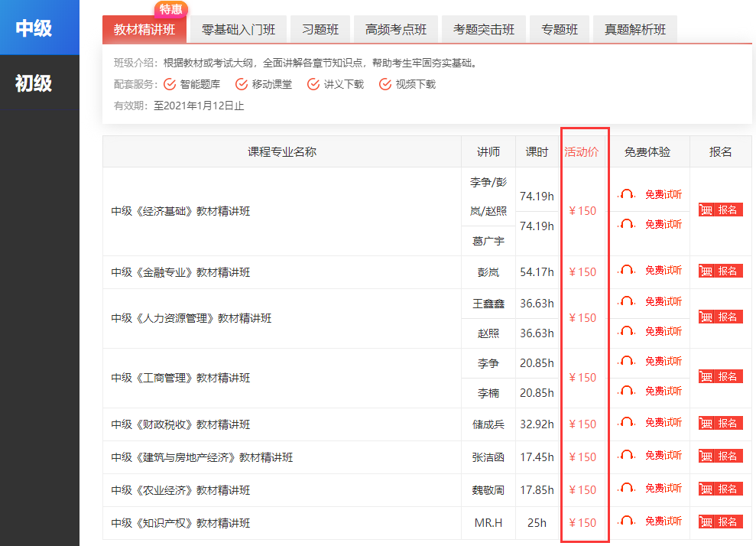Click headphone icon for 知识产权 course
Viewport: 756px width, 546px height.
pos(628,522)
